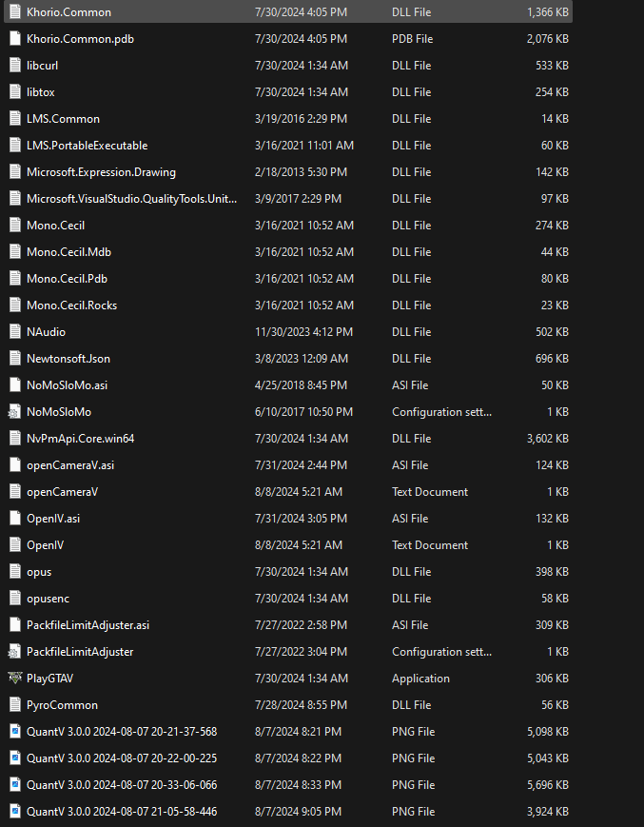The image size is (644, 827).
Task: Select the Microsoft.VisualStudio.QualityTools.Unit... file name
Action: 132,198
